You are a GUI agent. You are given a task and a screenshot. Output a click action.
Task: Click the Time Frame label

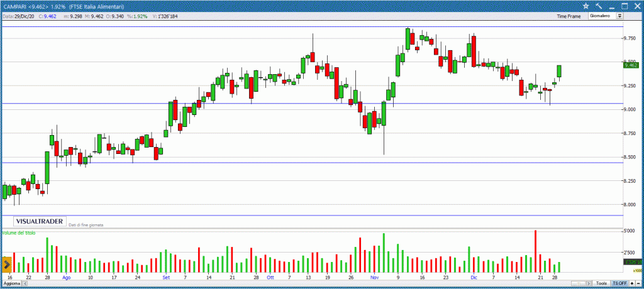click(x=569, y=16)
